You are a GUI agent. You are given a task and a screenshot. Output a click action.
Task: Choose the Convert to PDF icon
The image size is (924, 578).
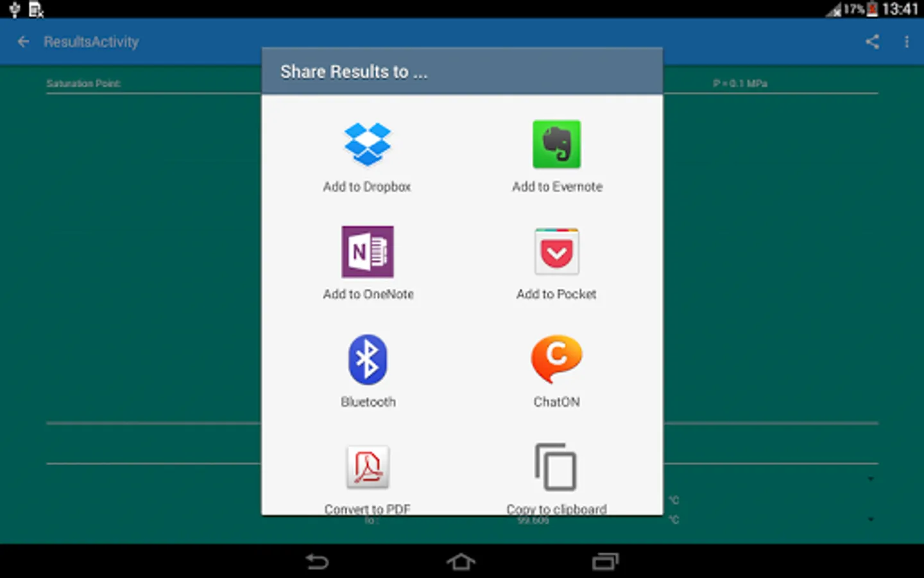coord(367,467)
